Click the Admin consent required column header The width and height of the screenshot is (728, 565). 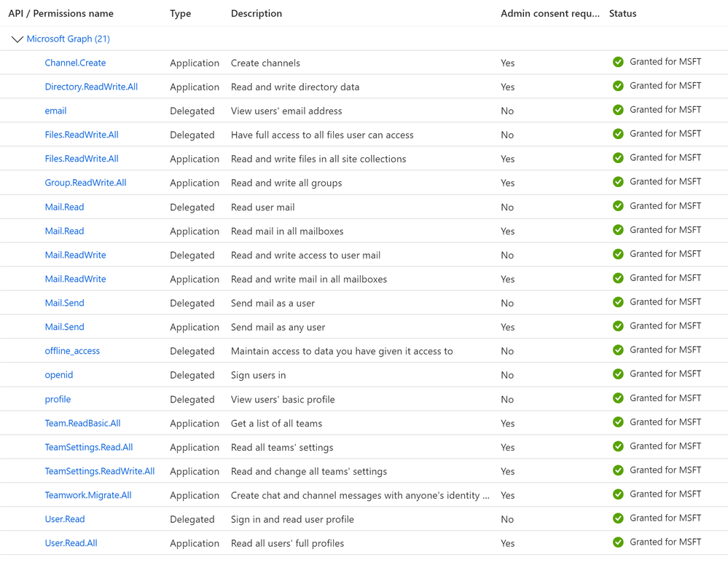[x=549, y=14]
